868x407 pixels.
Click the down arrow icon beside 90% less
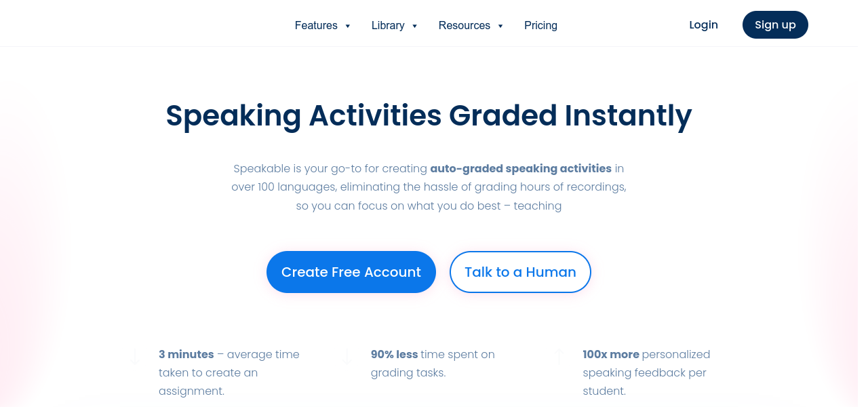click(347, 355)
